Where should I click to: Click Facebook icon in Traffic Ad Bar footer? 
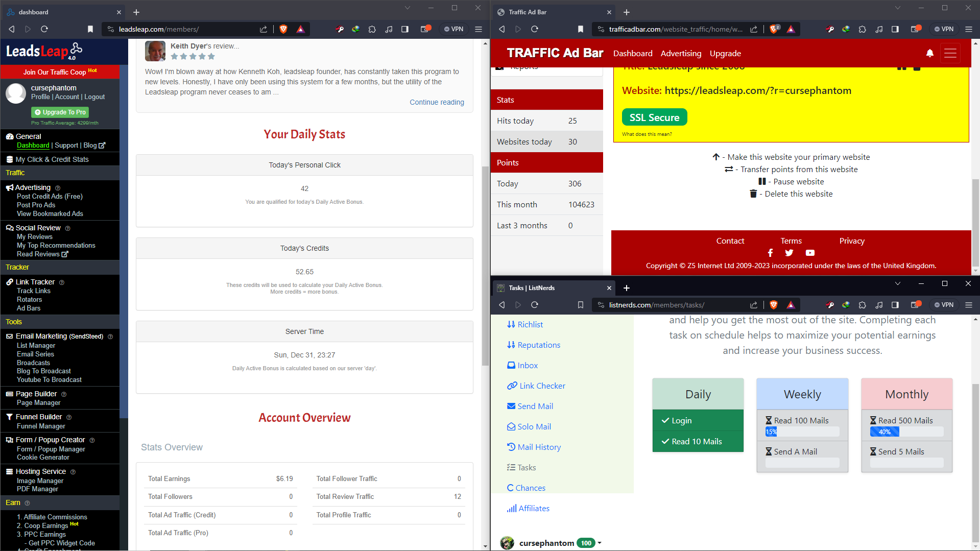click(x=770, y=253)
